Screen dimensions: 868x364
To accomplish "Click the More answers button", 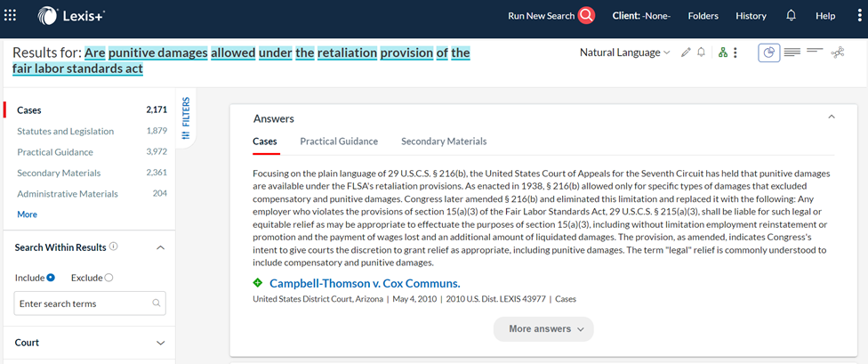I will click(x=543, y=329).
